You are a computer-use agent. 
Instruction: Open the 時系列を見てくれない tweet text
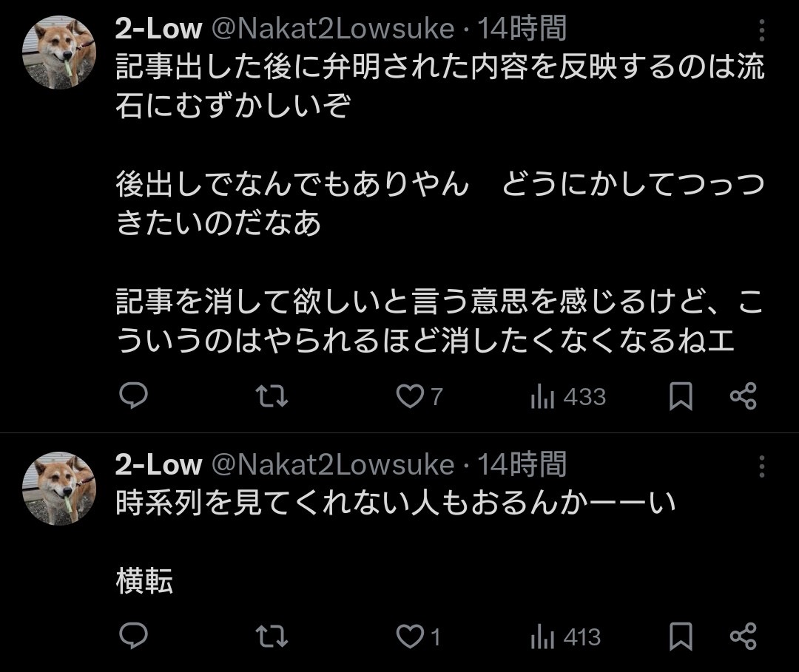[396, 504]
